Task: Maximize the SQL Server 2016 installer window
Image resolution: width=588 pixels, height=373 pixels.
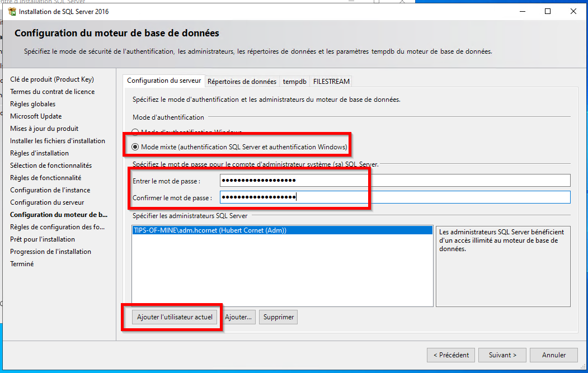Action: [548, 12]
